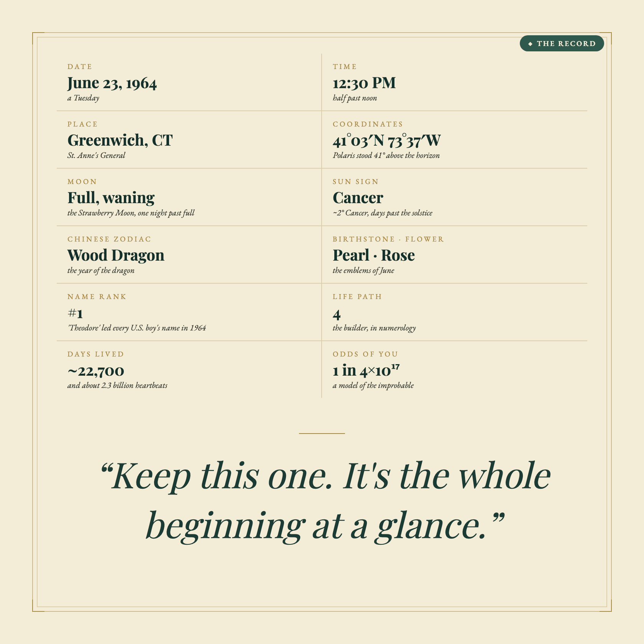Click the Greenwich, CT place entry

coord(120,140)
